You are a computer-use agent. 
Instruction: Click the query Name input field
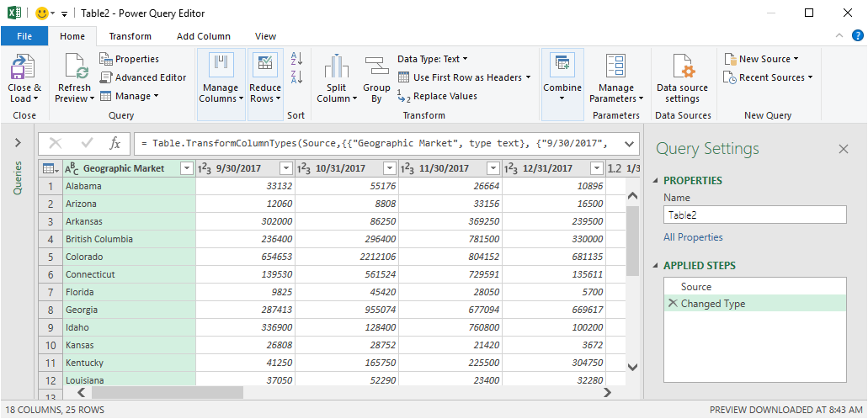755,215
